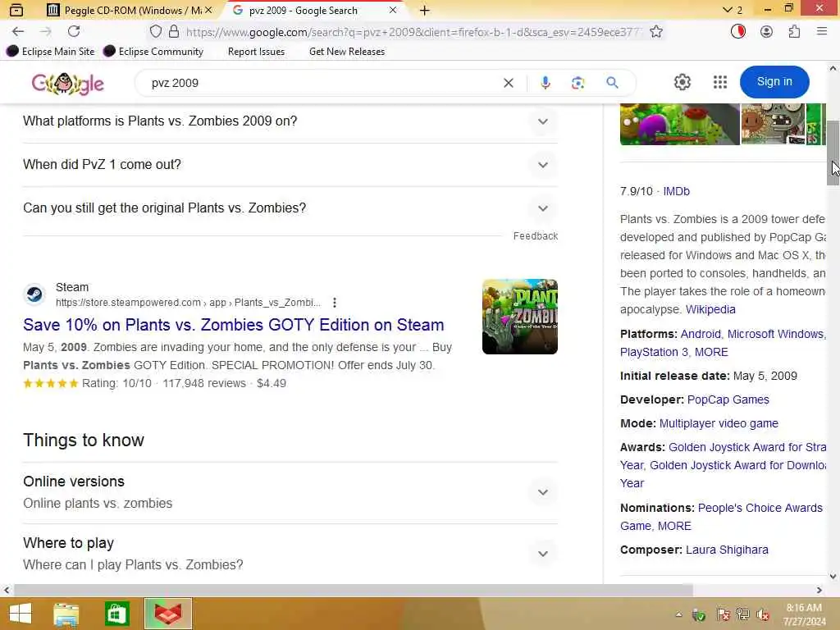The width and height of the screenshot is (840, 630).
Task: Open Windows Store from taskbar
Action: click(x=116, y=614)
